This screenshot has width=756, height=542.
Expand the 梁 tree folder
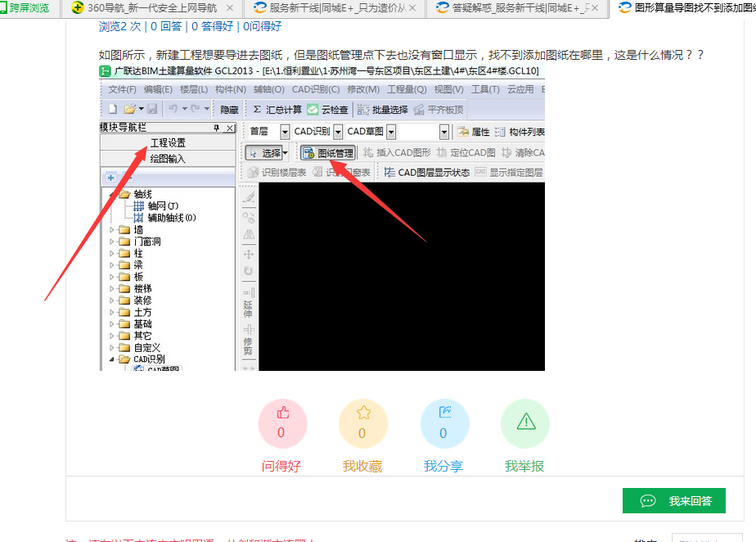112,265
